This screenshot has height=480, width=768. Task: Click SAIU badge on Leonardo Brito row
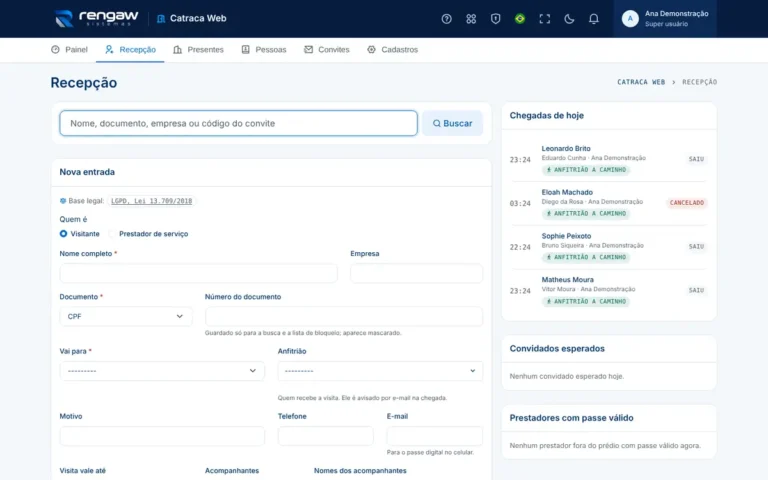696,159
